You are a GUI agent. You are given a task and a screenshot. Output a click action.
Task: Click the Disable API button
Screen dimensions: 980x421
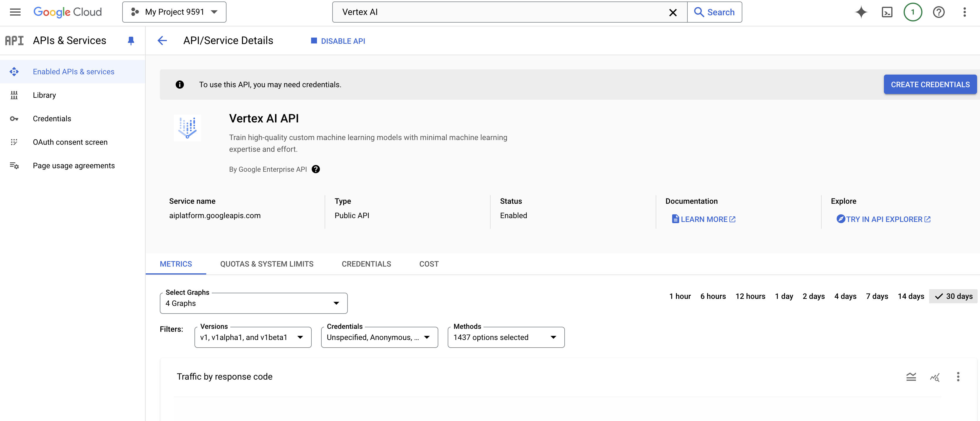[x=338, y=41]
